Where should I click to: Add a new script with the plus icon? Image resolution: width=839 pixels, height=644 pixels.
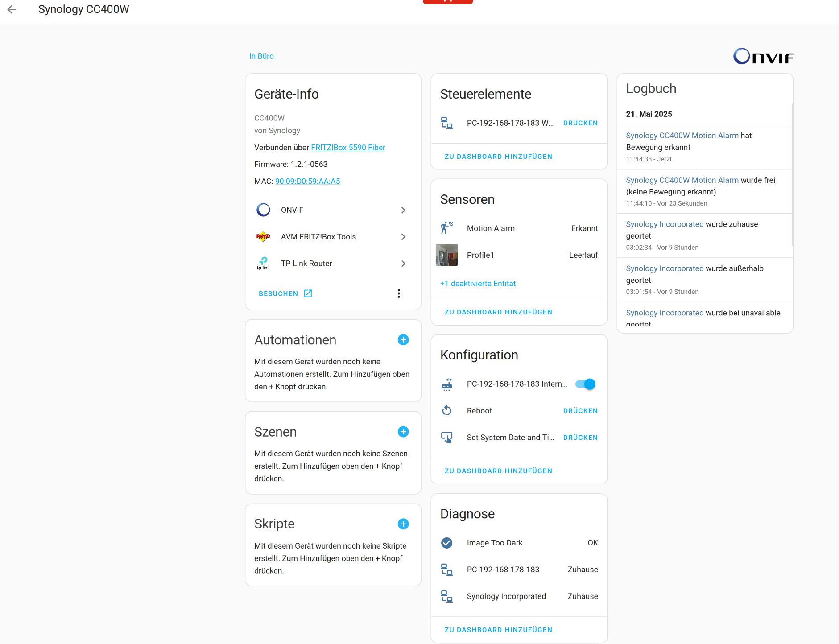pos(403,524)
